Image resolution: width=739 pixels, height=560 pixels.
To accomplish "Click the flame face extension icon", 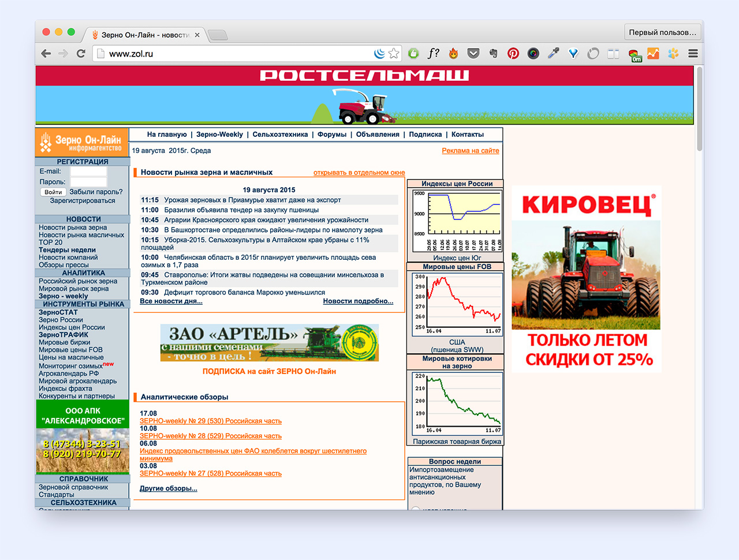I will coord(454,54).
